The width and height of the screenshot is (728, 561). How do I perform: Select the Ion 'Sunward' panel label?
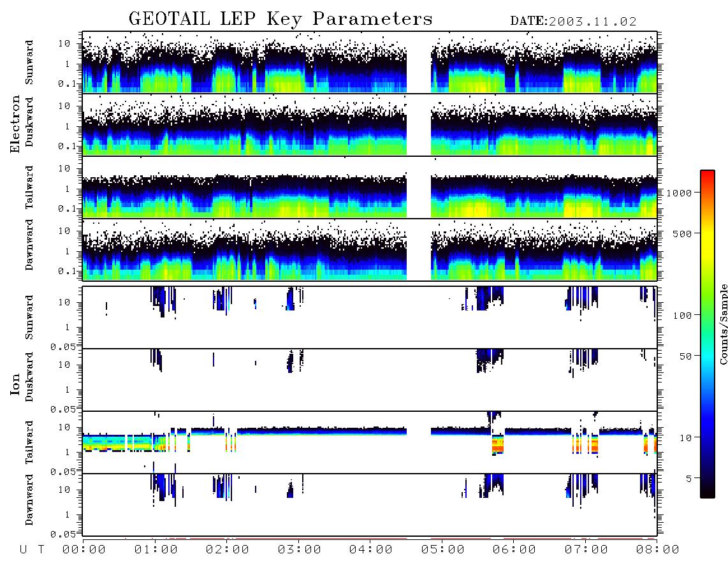(x=29, y=317)
